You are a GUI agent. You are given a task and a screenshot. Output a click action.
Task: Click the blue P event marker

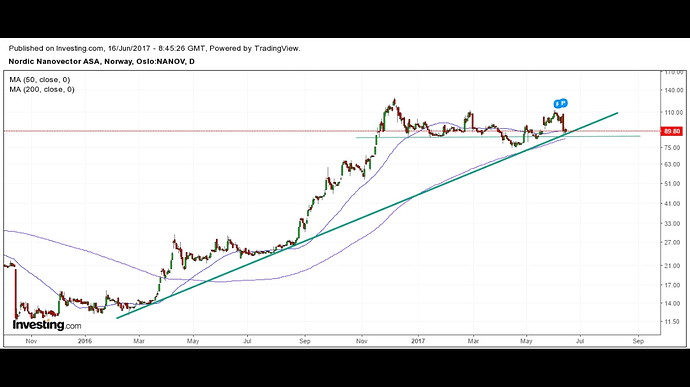[563, 103]
